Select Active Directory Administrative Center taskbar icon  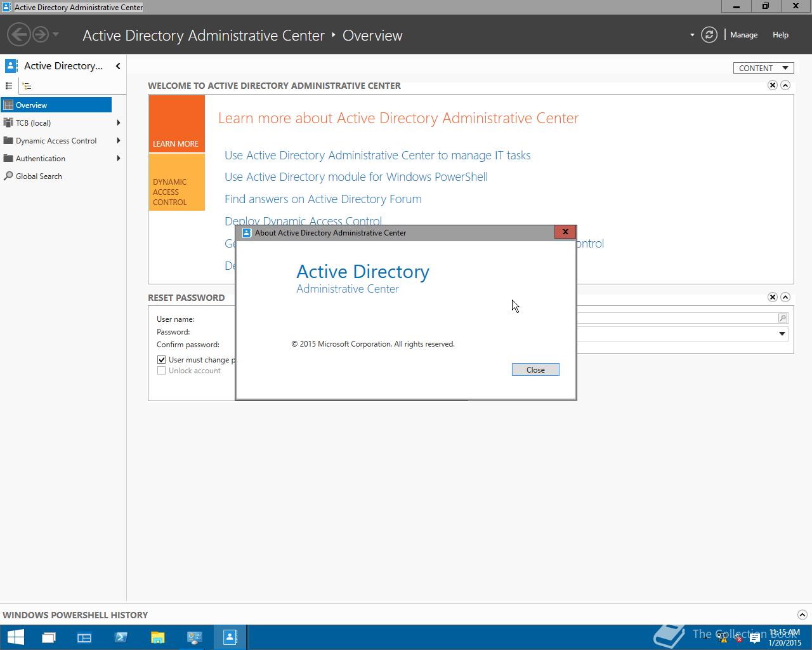tap(230, 637)
